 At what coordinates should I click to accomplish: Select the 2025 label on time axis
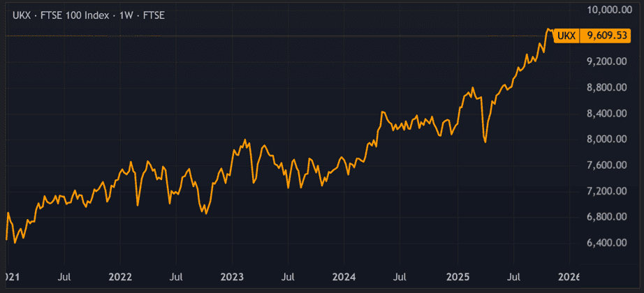point(458,277)
